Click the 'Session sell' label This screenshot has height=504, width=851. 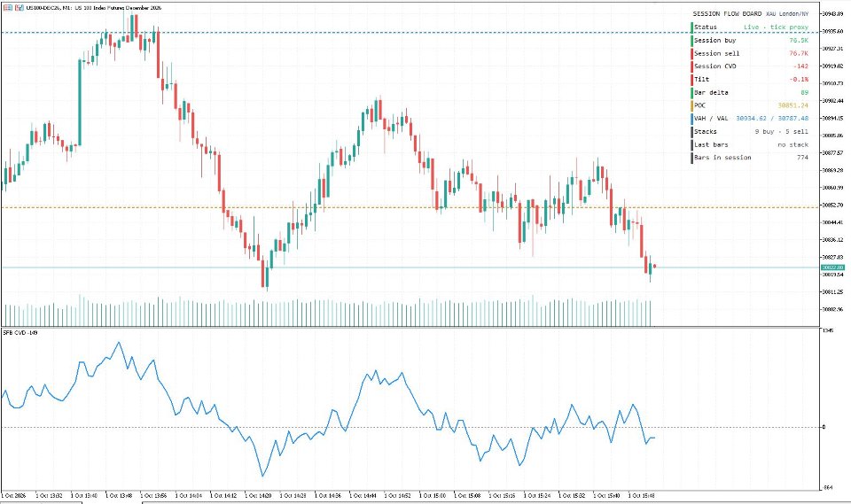tap(716, 53)
